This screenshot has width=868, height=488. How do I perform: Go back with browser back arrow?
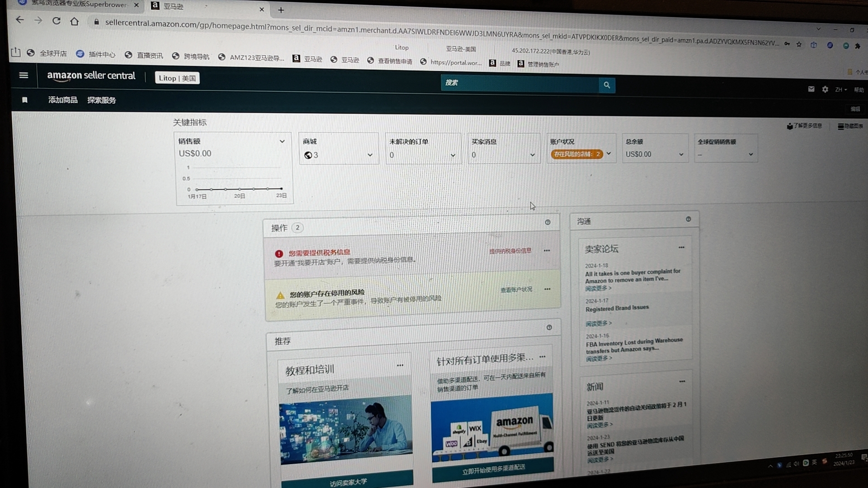pos(19,20)
